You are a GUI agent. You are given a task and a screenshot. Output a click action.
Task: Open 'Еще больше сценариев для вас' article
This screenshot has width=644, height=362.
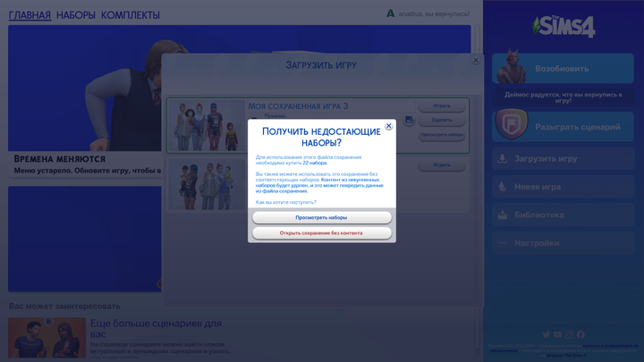156,328
